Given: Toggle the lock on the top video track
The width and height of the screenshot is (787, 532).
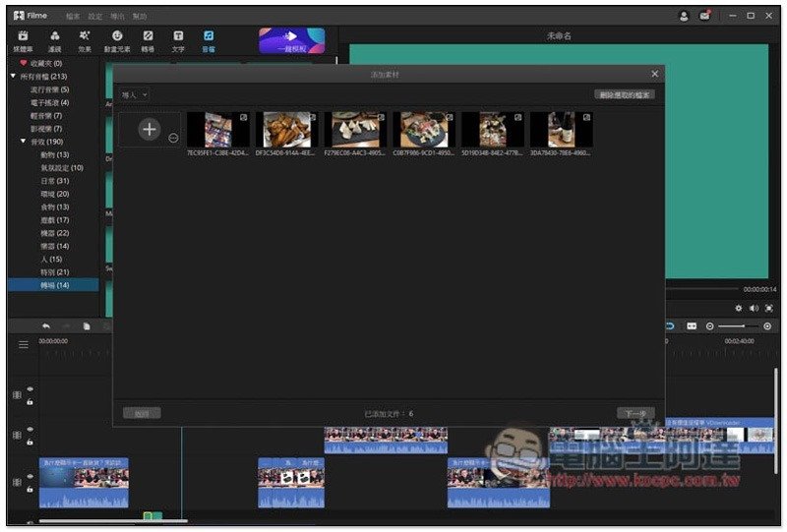Looking at the screenshot, I should point(30,401).
